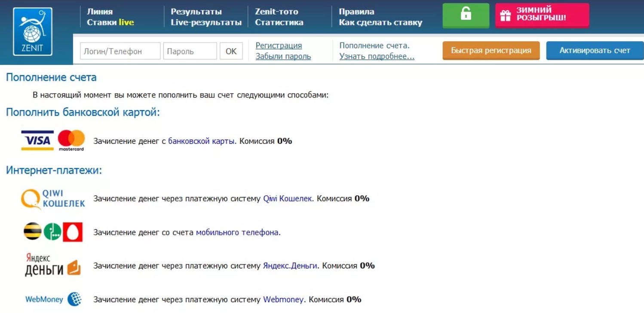Click the MegaFon operator icon
This screenshot has height=313, width=644.
(52, 231)
